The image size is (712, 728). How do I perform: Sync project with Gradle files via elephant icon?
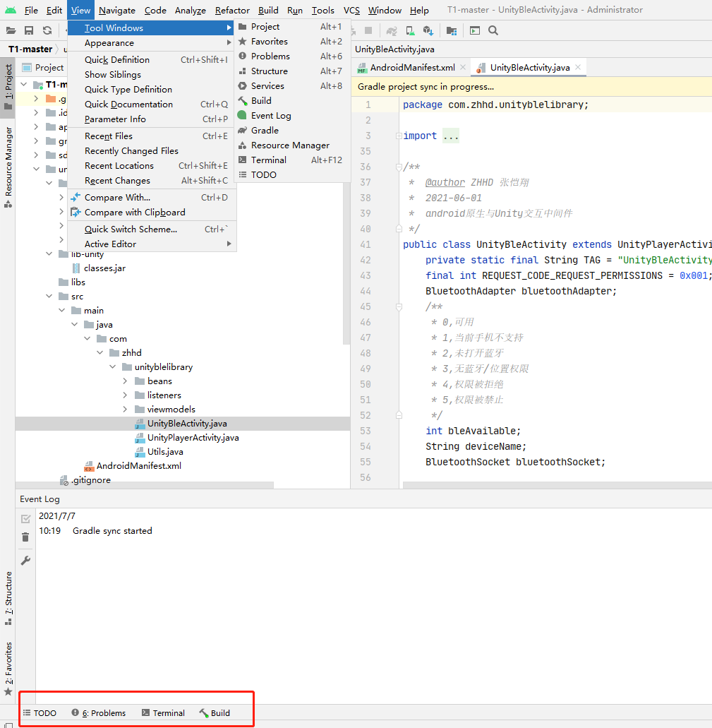pos(392,30)
